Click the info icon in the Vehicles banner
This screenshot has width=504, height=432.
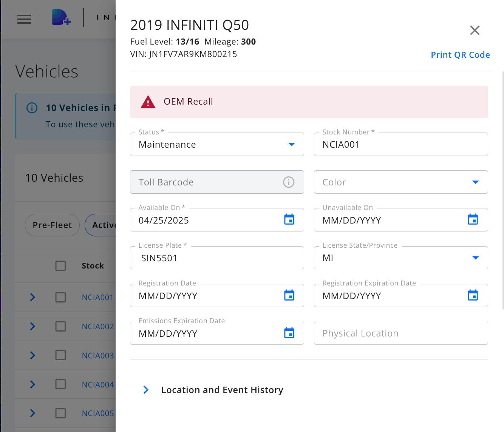(32, 108)
